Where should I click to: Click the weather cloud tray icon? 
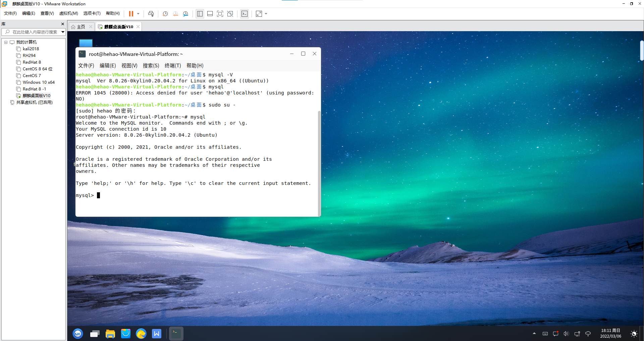pyautogui.click(x=588, y=334)
